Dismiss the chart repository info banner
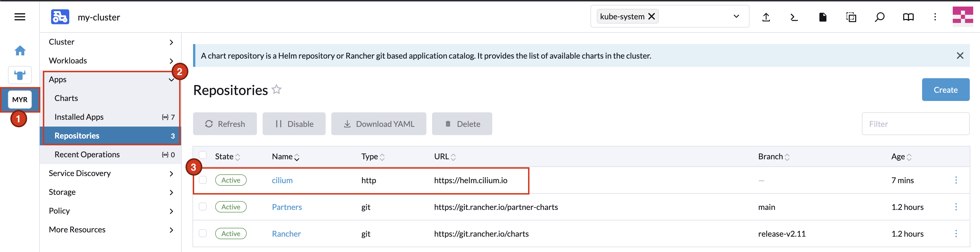This screenshot has height=252, width=980. (x=960, y=56)
